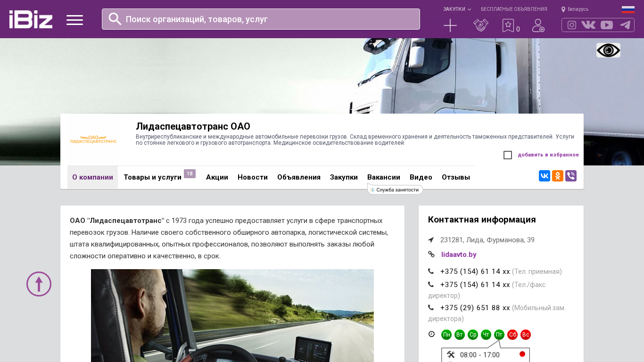Click the address 231281, Лида, Фурманова, 39

[x=487, y=240]
